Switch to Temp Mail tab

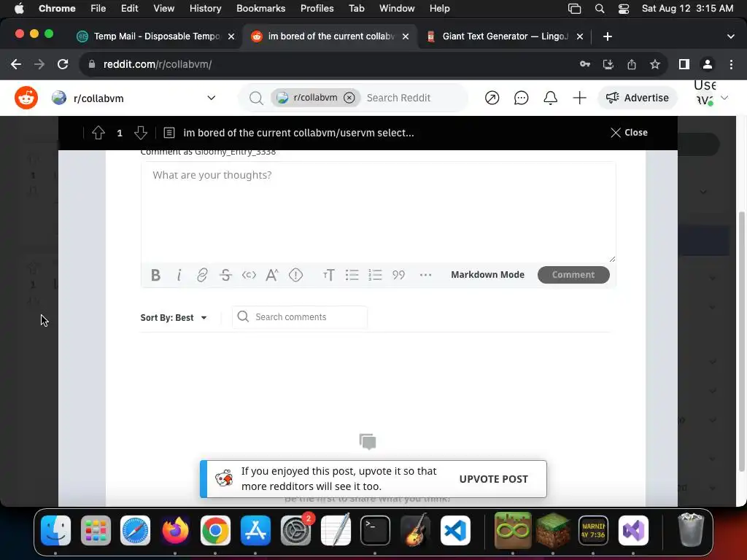155,36
